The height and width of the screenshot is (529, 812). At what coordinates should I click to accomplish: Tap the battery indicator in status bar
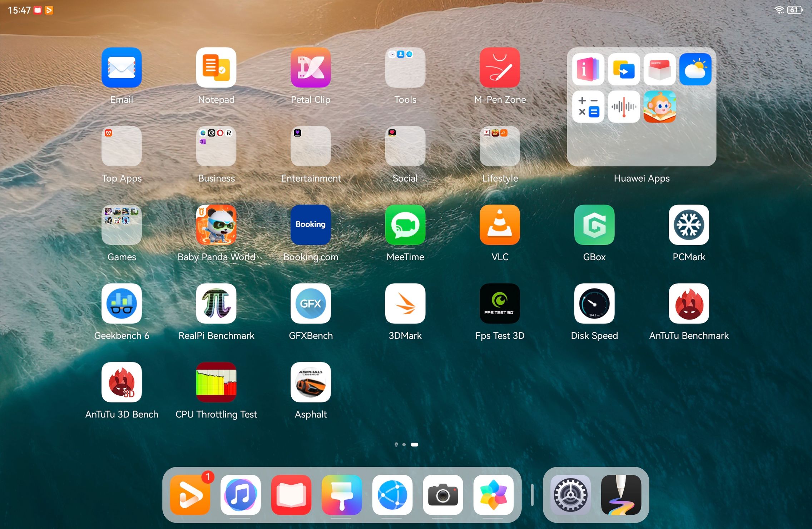[795, 10]
